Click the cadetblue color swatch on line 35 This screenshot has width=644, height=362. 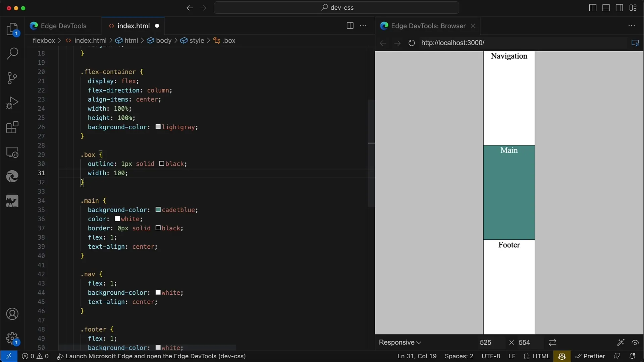pyautogui.click(x=157, y=209)
